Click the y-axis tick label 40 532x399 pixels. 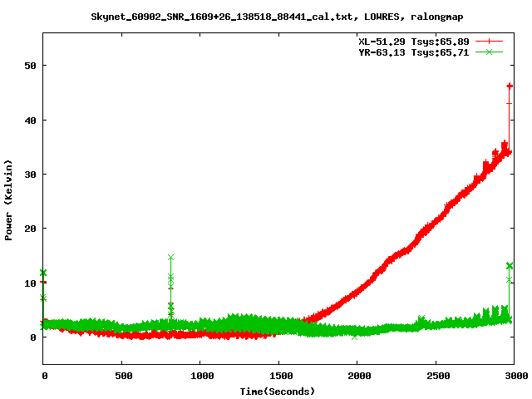(30, 120)
